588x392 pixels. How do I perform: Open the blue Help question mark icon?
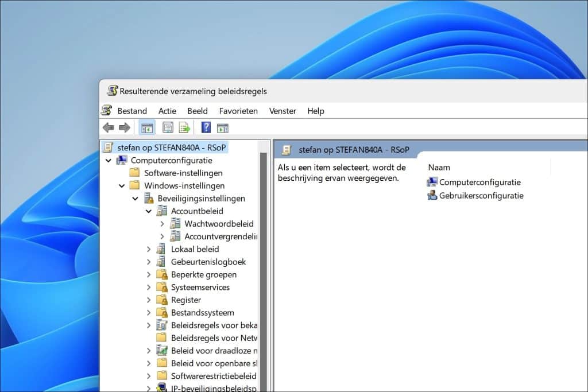pyautogui.click(x=206, y=127)
